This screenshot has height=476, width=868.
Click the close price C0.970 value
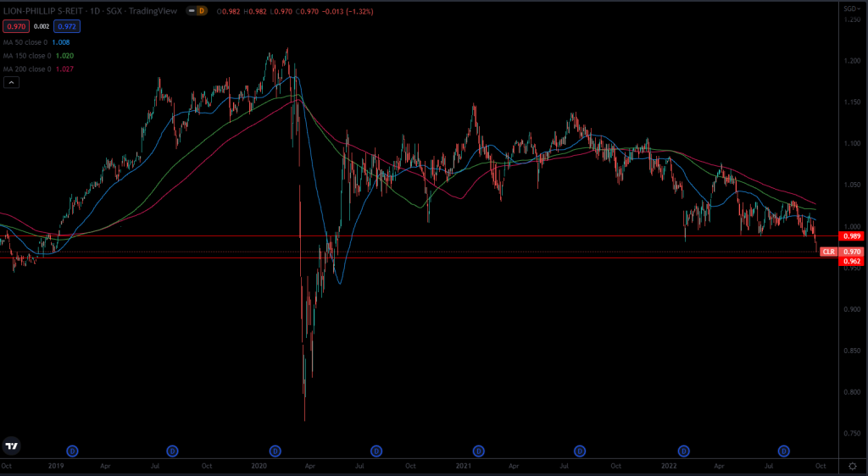309,11
